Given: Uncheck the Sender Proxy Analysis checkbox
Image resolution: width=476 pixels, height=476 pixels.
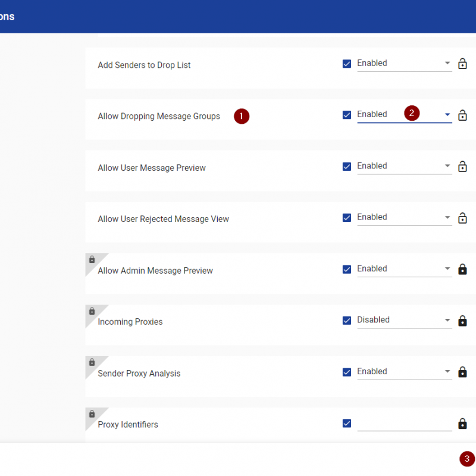Looking at the screenshot, I should (347, 372).
